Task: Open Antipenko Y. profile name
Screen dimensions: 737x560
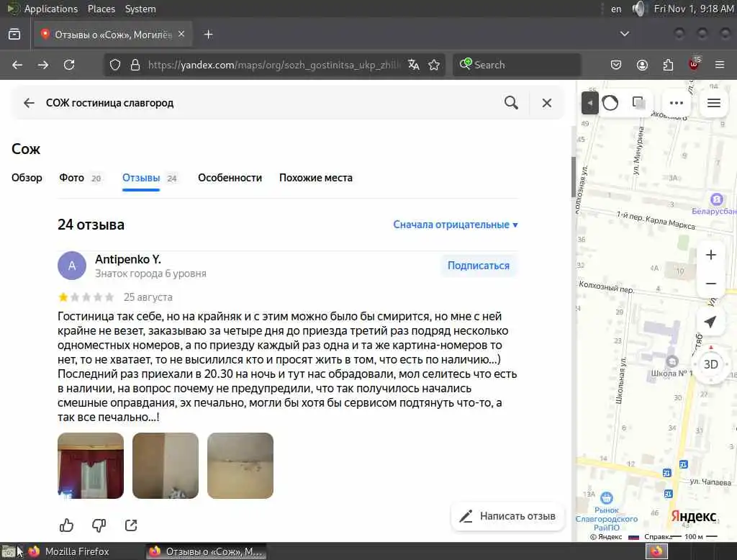Action: pyautogui.click(x=128, y=259)
